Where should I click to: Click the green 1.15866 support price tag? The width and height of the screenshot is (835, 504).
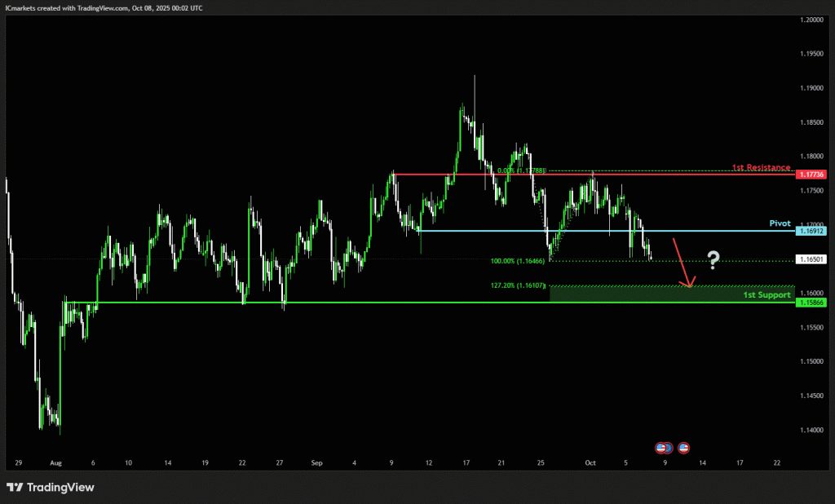[x=811, y=303]
